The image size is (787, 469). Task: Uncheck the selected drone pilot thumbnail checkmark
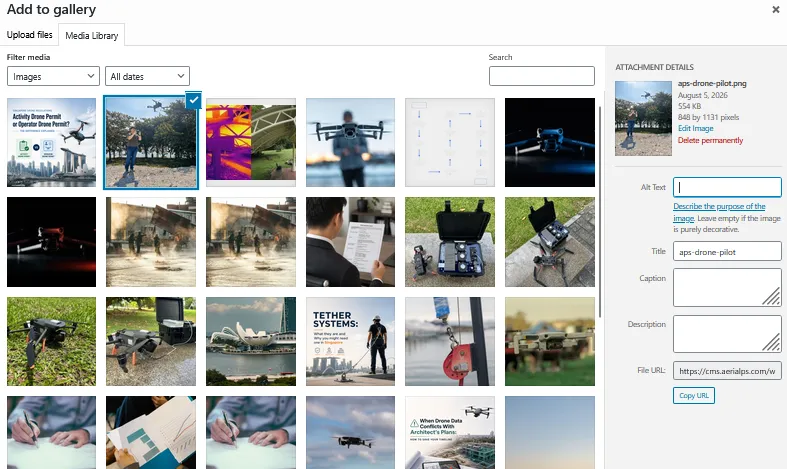pos(193,100)
